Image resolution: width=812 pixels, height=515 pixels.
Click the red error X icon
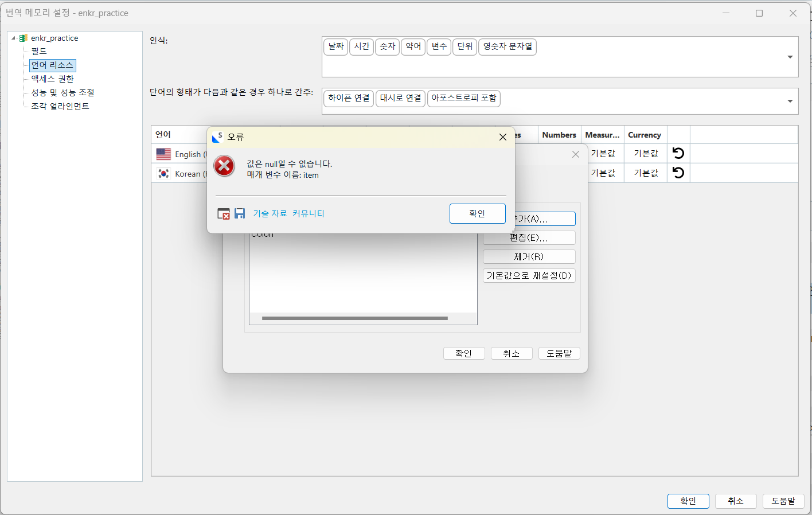(x=224, y=166)
